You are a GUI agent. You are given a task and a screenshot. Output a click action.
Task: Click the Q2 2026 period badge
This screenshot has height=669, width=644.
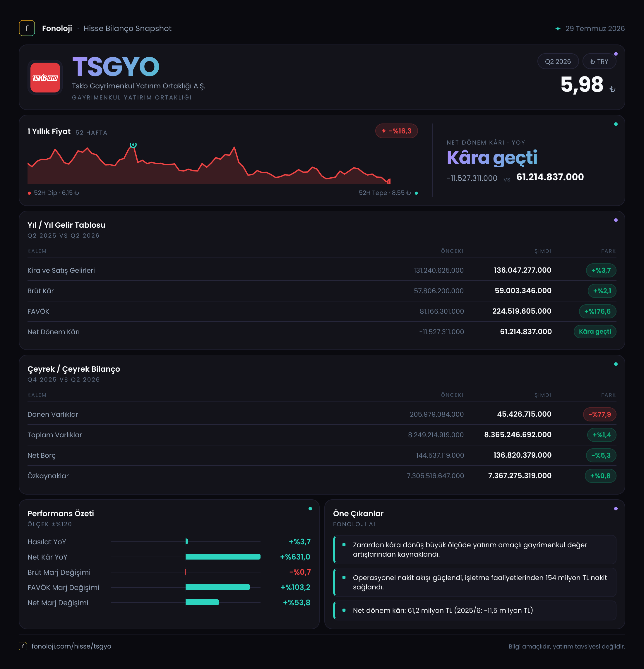point(558,61)
